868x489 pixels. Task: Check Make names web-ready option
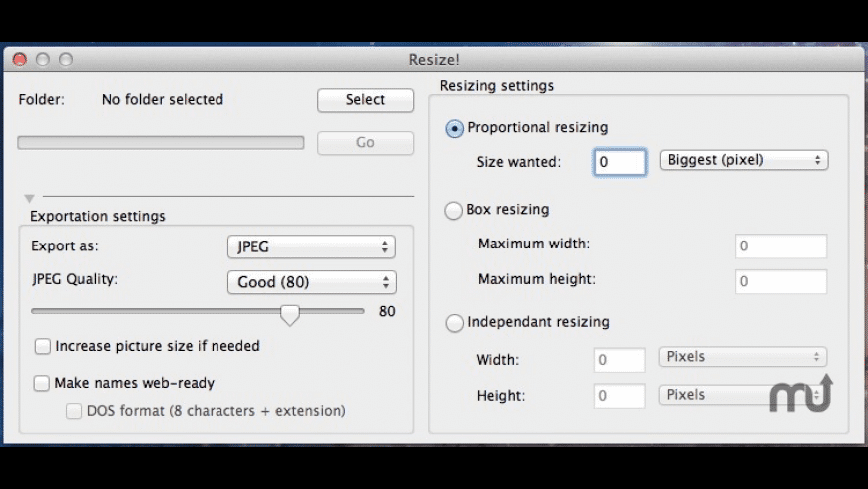click(42, 383)
